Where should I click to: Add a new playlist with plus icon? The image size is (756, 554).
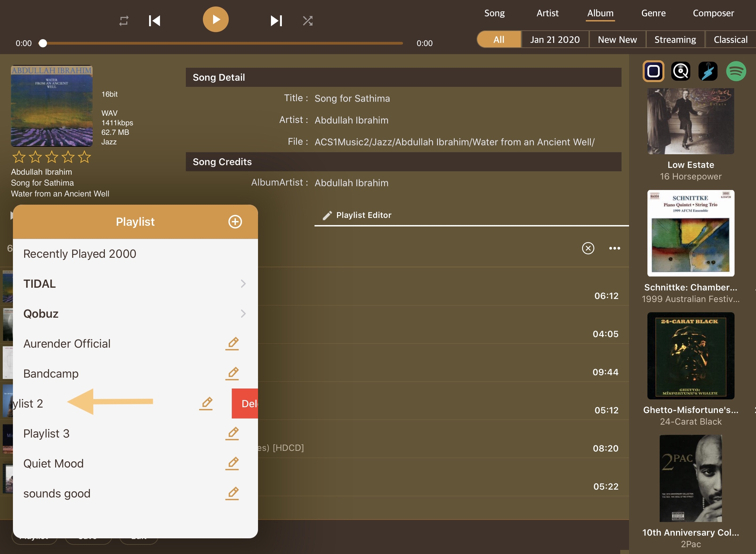(x=235, y=222)
